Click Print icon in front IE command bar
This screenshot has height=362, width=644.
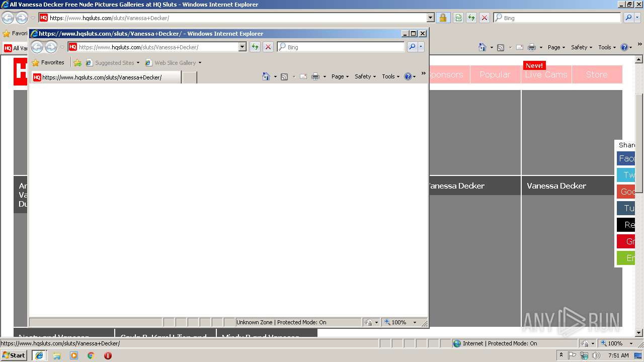(315, 76)
